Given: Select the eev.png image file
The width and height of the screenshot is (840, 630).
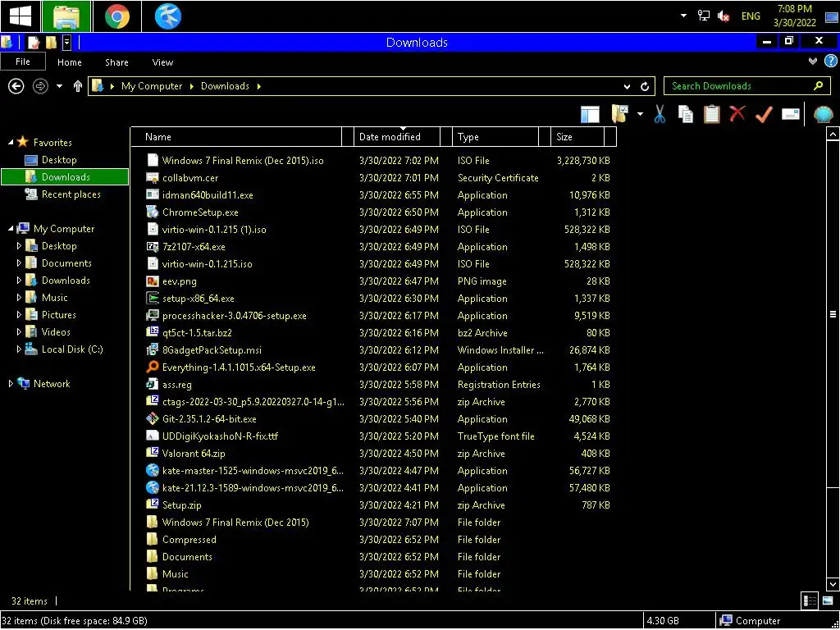Looking at the screenshot, I should click(x=180, y=281).
